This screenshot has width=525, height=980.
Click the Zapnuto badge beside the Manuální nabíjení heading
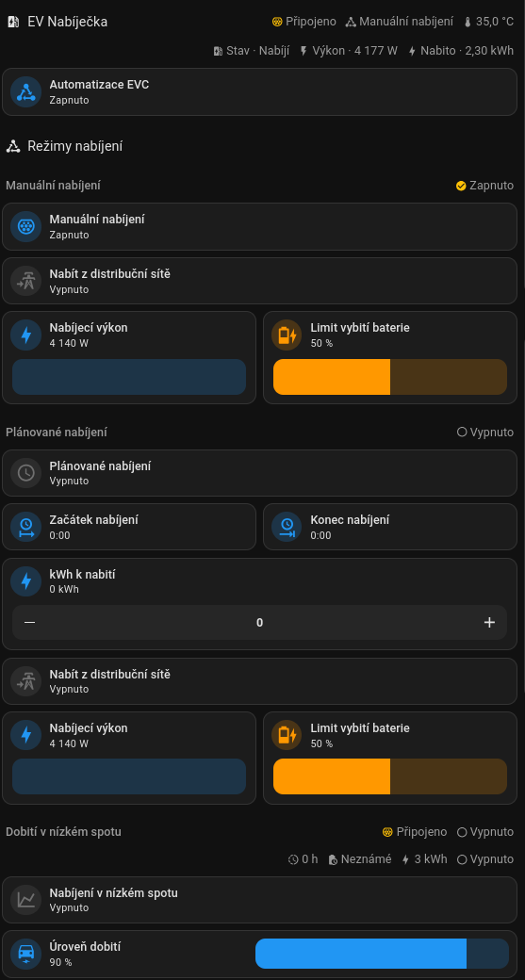[484, 186]
